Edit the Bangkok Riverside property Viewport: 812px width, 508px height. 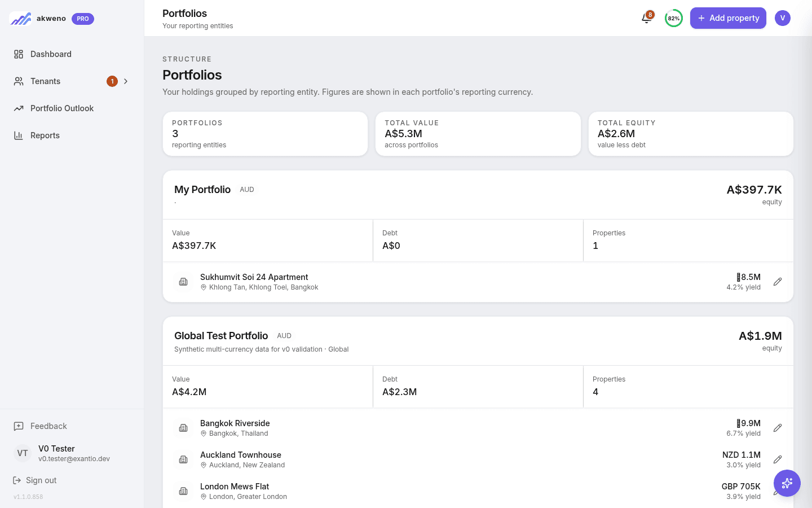point(778,428)
